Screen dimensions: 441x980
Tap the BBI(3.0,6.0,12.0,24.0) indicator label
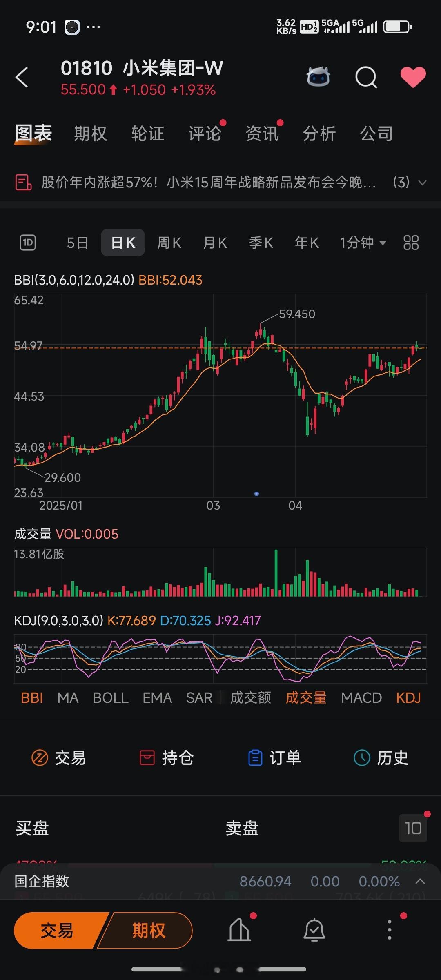[74, 280]
